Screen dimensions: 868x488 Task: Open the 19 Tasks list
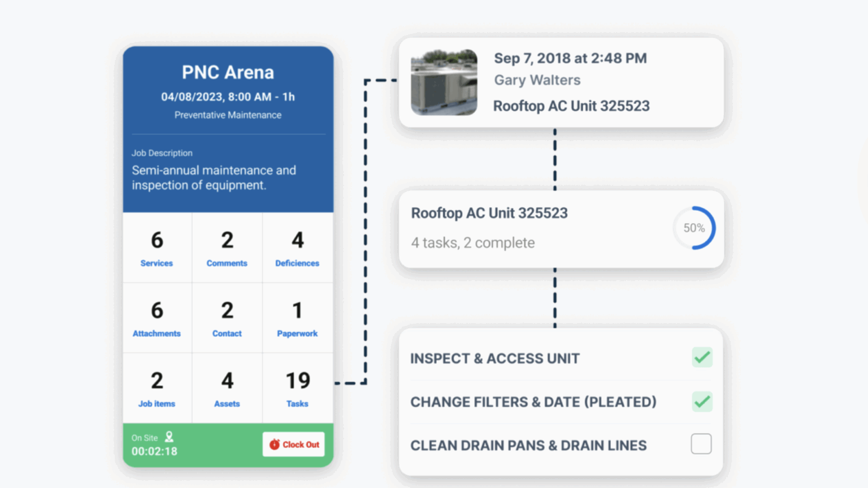(x=297, y=387)
